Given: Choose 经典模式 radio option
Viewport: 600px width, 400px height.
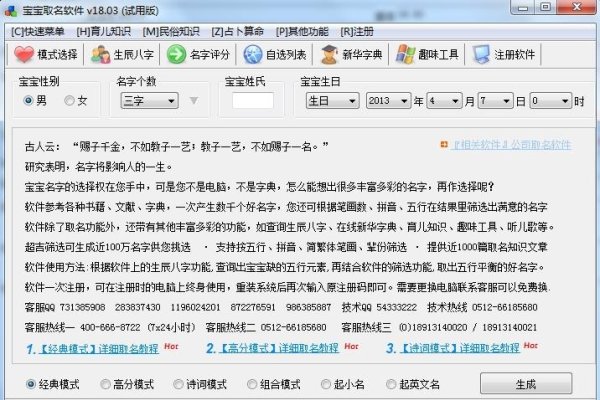Looking at the screenshot, I should [31, 384].
